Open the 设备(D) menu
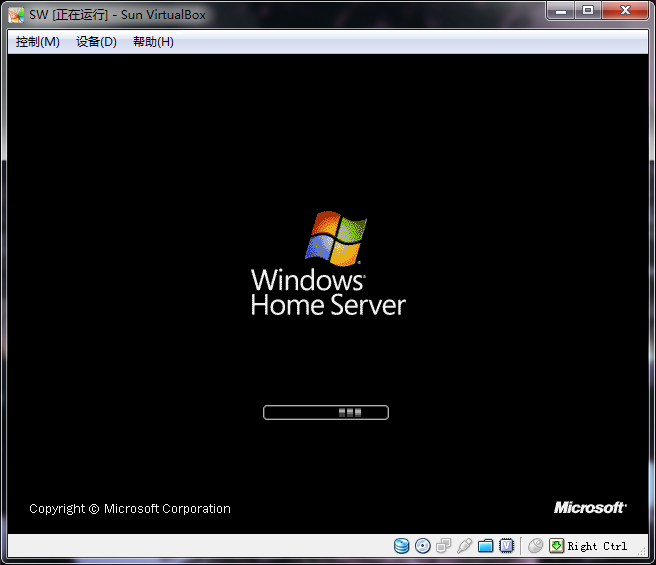Viewport: 656px width, 565px height. click(x=96, y=42)
